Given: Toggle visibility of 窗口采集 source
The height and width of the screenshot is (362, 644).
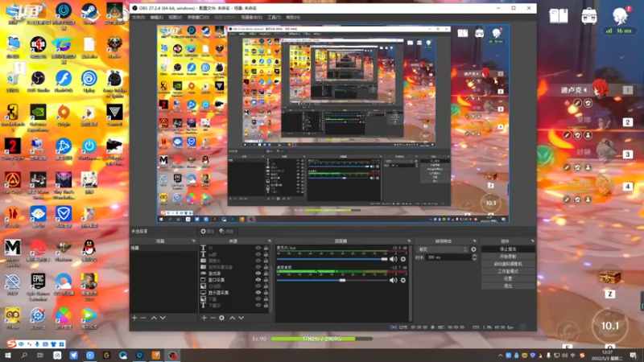Looking at the screenshot, I should click(258, 279).
